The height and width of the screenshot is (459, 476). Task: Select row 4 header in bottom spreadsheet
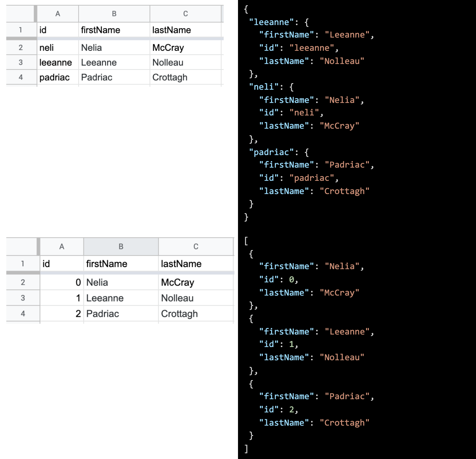pyautogui.click(x=23, y=314)
